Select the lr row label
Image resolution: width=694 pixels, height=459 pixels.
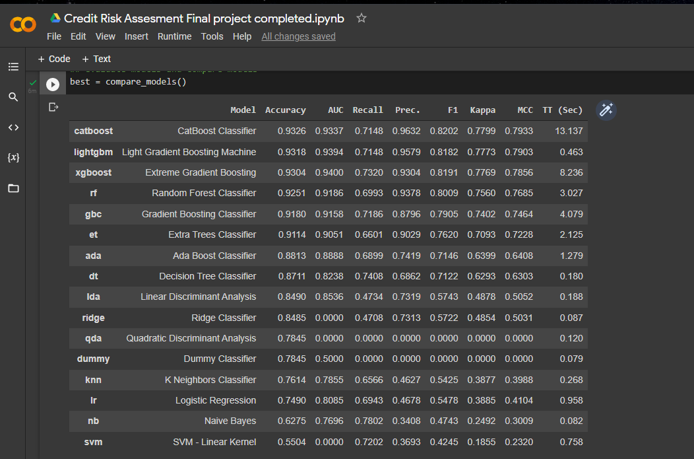tap(93, 400)
